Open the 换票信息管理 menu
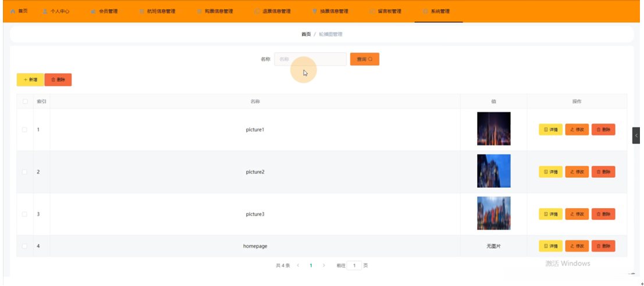The width and height of the screenshot is (644, 286). pos(330,11)
